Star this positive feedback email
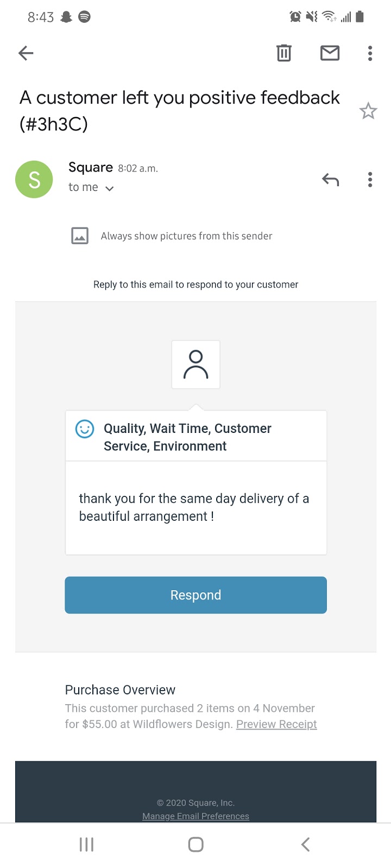 (368, 111)
